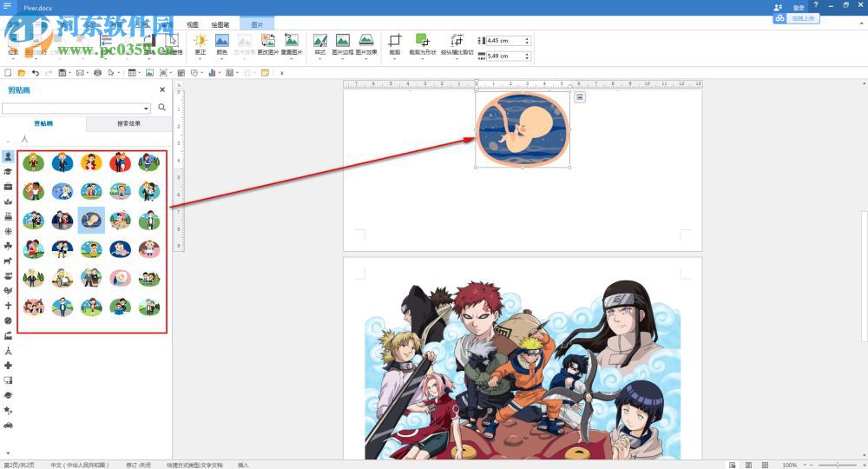
Task: Select the crown category icon
Action: click(9, 201)
